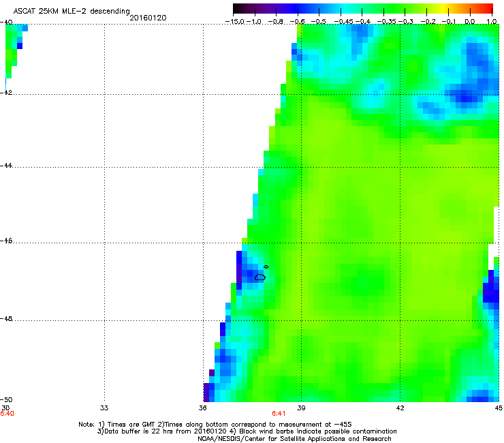Click the color scale label -0.35

(387, 22)
